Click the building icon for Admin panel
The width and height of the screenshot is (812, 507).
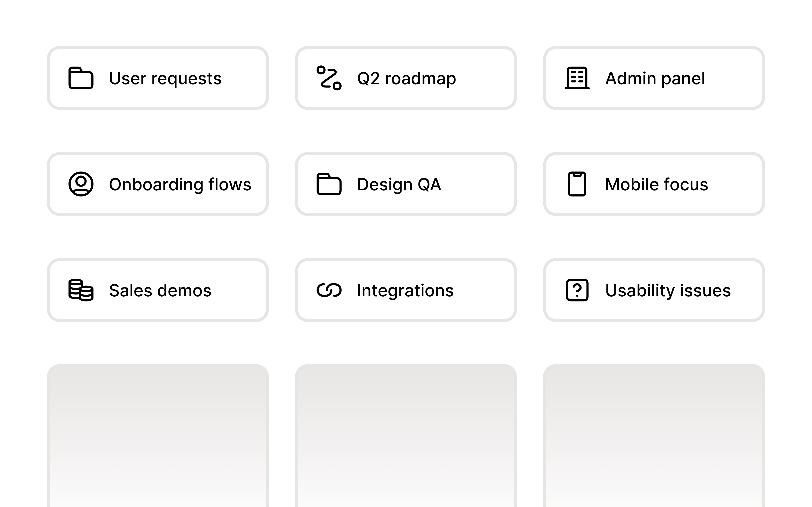tap(577, 78)
